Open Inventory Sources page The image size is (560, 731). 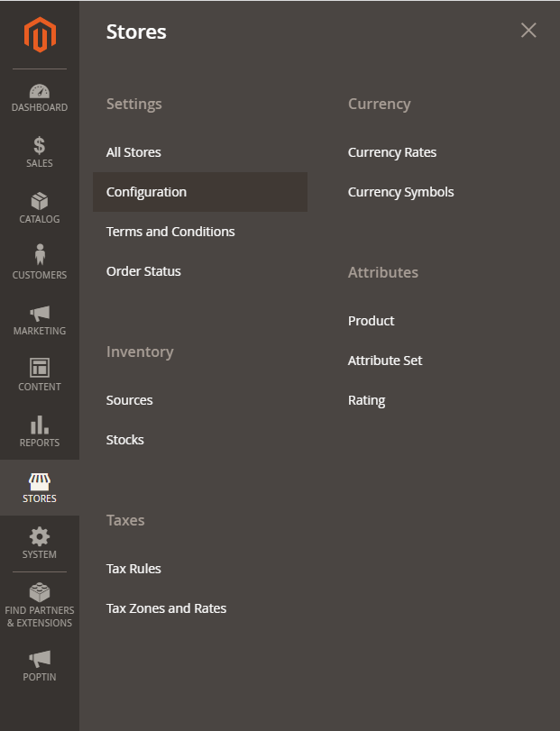(x=130, y=400)
